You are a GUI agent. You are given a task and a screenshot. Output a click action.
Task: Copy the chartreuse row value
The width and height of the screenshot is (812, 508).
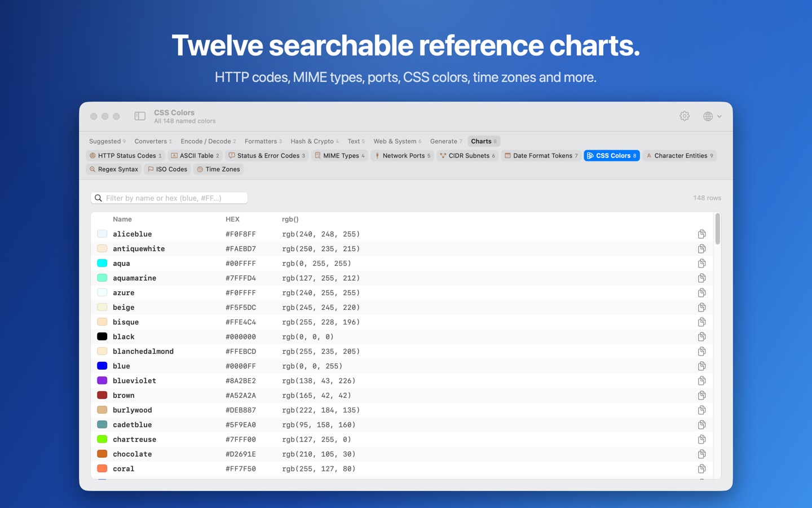coord(701,440)
